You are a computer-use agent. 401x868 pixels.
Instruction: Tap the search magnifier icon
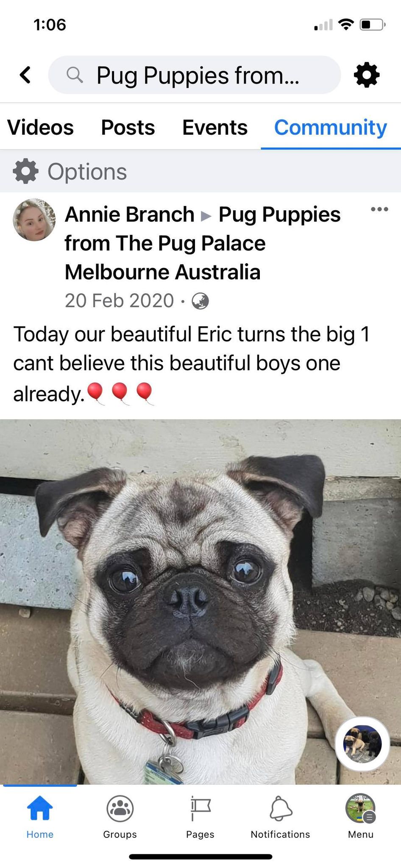75,75
